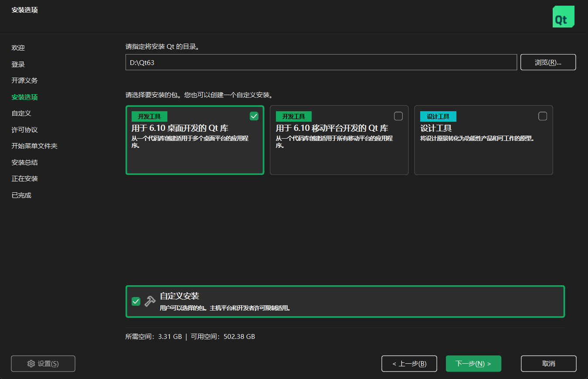Go to 许可协议 step in sidebar
588x379 pixels.
click(x=25, y=130)
